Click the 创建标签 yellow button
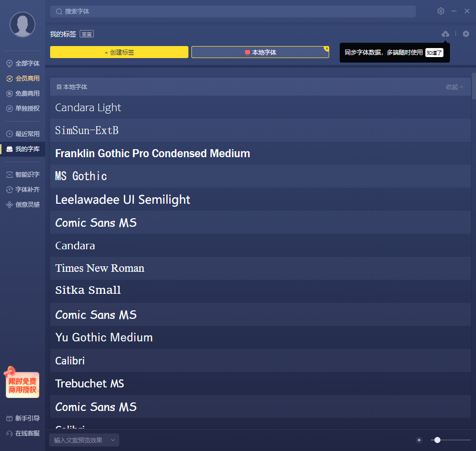The height and width of the screenshot is (451, 476). (x=119, y=52)
